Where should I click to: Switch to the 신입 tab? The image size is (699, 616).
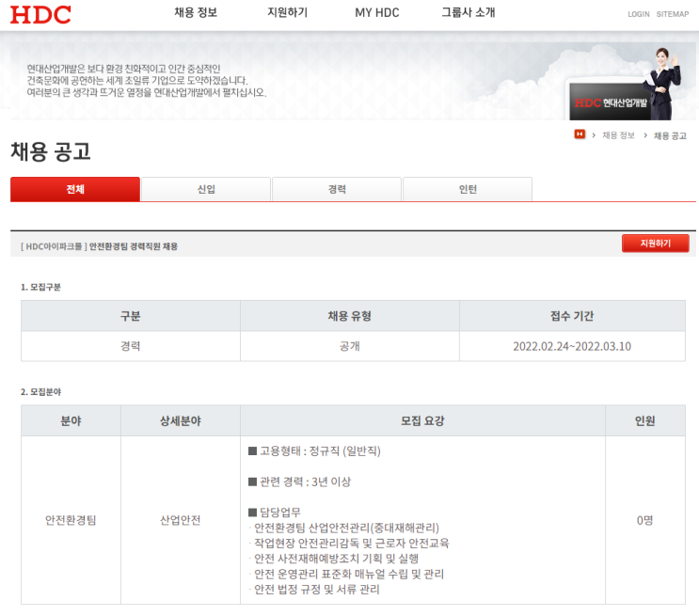[x=206, y=189]
